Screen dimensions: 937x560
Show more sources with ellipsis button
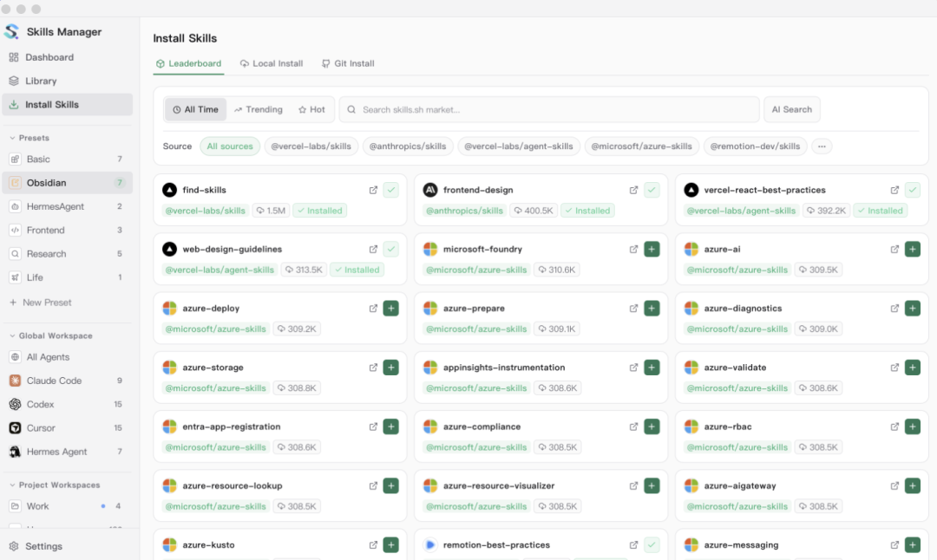coord(822,147)
